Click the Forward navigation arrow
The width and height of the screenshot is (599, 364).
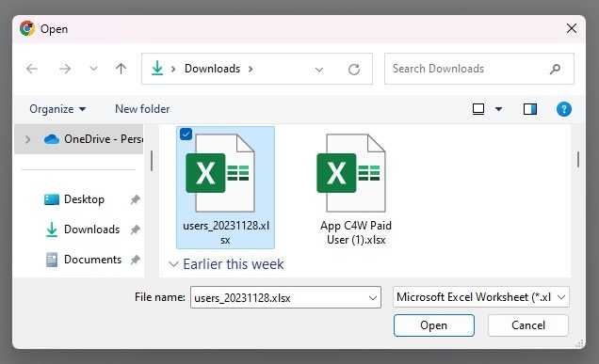tap(65, 69)
